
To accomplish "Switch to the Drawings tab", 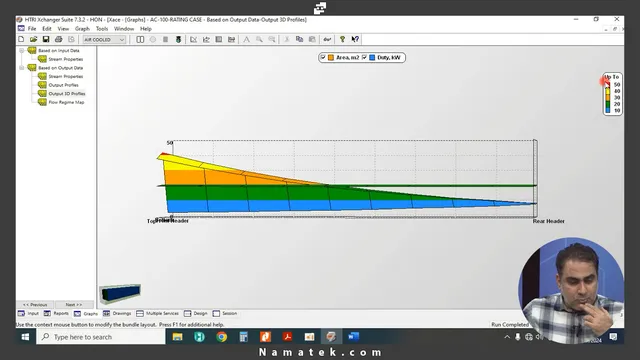I will 117,313.
